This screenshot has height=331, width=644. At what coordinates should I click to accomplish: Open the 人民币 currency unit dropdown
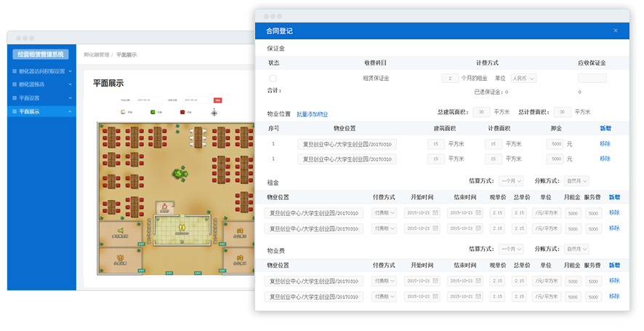523,78
